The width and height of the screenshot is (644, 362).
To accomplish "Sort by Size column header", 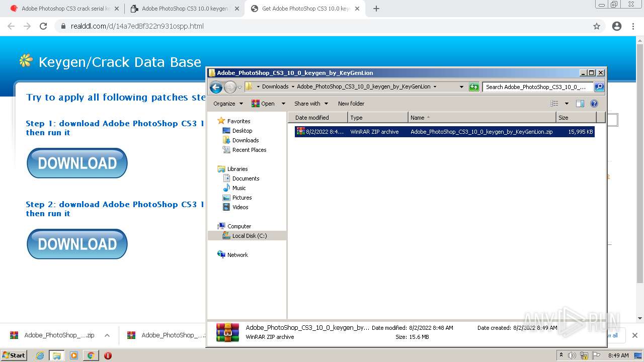I will [576, 118].
